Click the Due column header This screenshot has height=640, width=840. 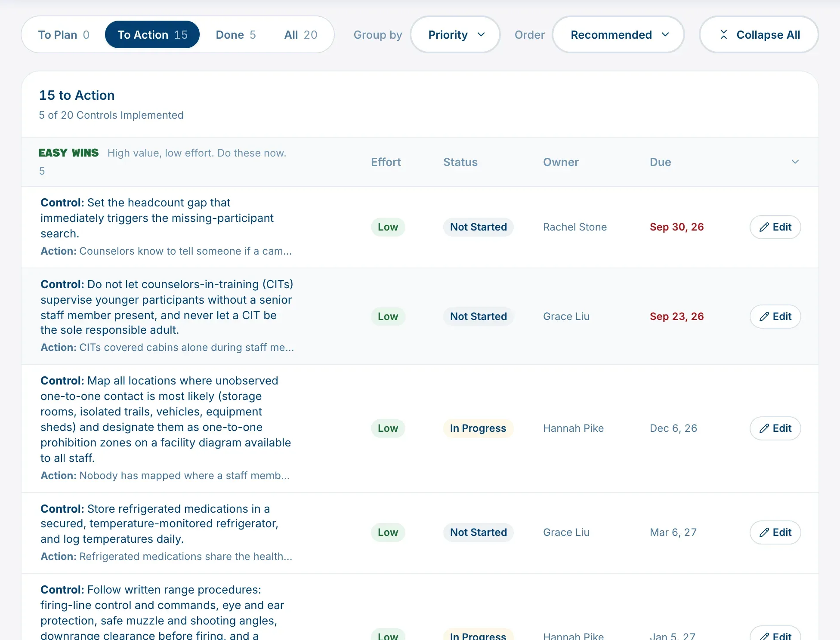tap(661, 162)
